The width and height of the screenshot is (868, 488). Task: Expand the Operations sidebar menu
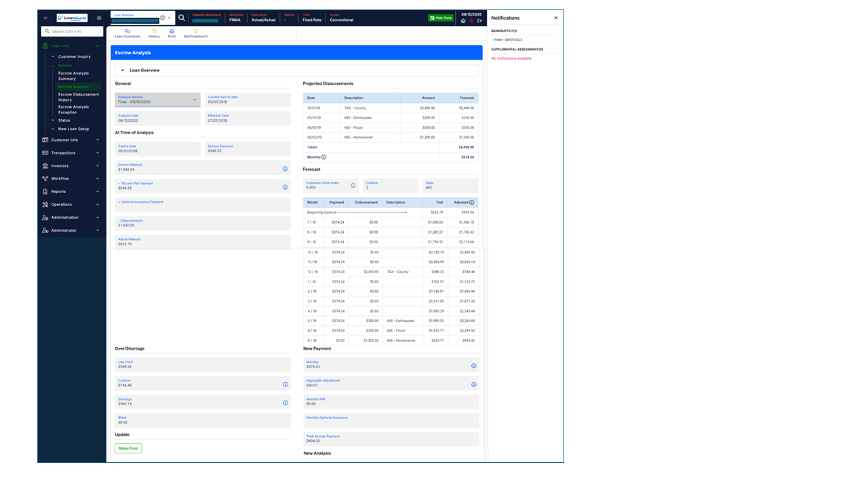(99, 205)
